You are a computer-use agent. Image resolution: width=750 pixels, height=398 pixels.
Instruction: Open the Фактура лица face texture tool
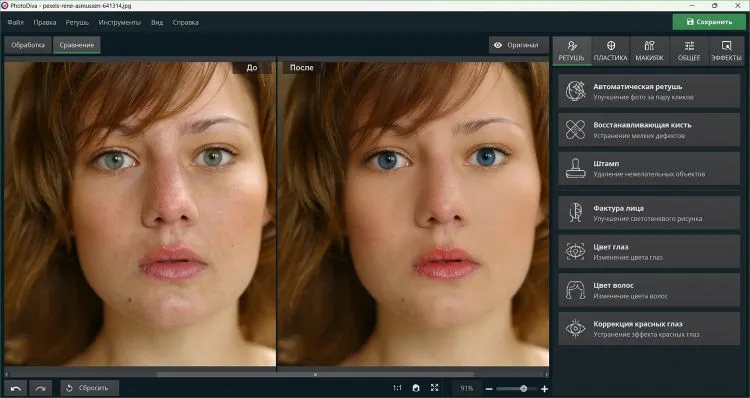(x=649, y=213)
